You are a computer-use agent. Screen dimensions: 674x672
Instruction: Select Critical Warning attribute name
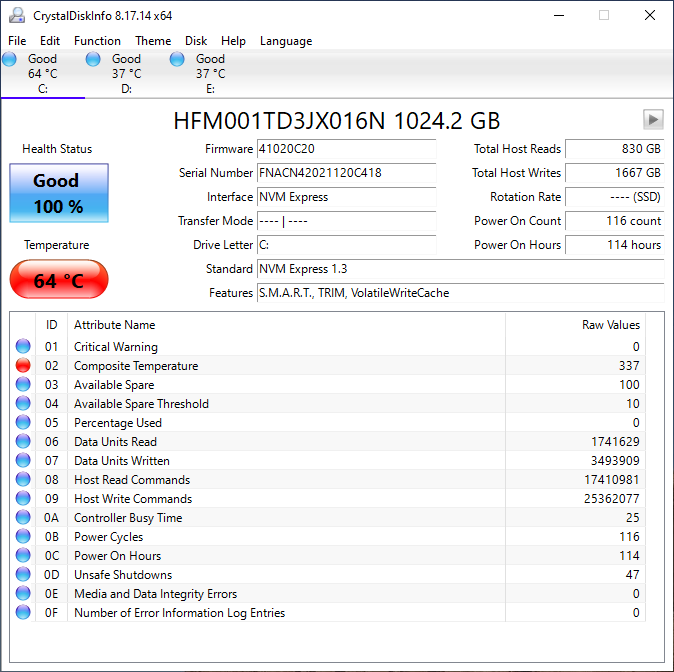tap(116, 347)
